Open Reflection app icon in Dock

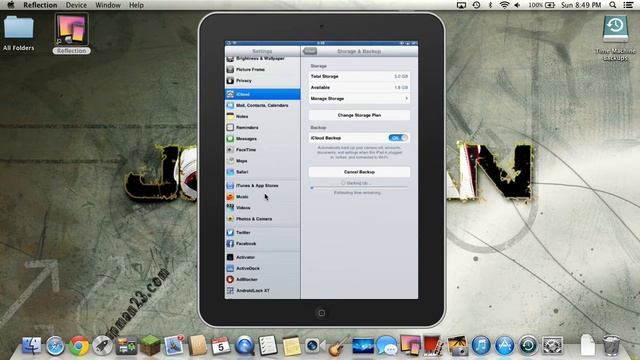(x=410, y=345)
